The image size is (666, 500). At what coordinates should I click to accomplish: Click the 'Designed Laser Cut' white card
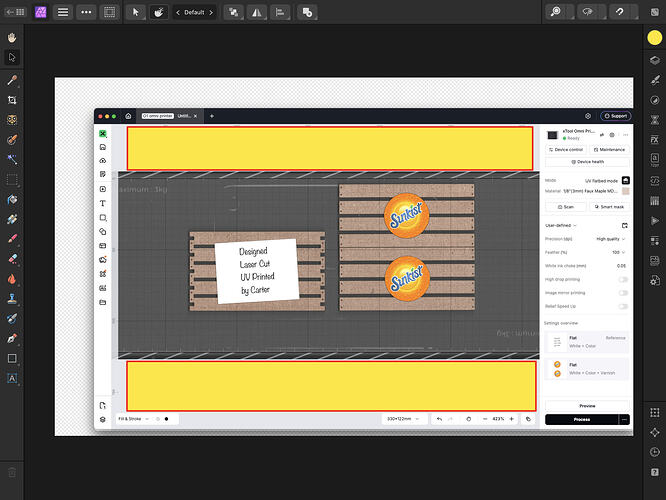pyautogui.click(x=257, y=271)
